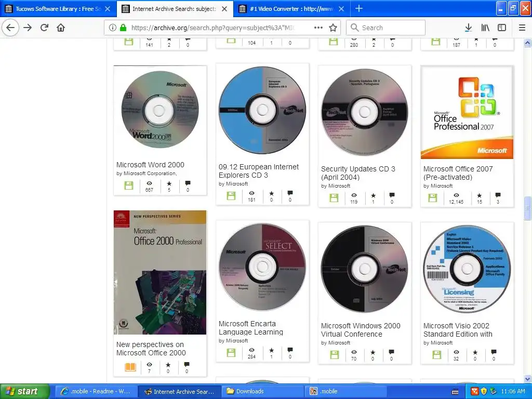Open Office 2000 Professional book cover
This screenshot has height=399, width=532.
click(160, 272)
